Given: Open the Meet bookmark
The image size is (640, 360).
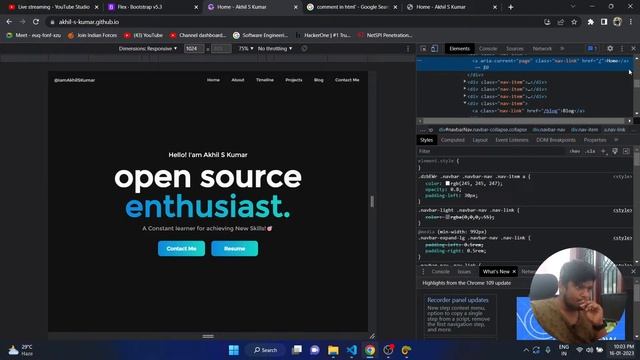Looking at the screenshot, I should click(33, 36).
